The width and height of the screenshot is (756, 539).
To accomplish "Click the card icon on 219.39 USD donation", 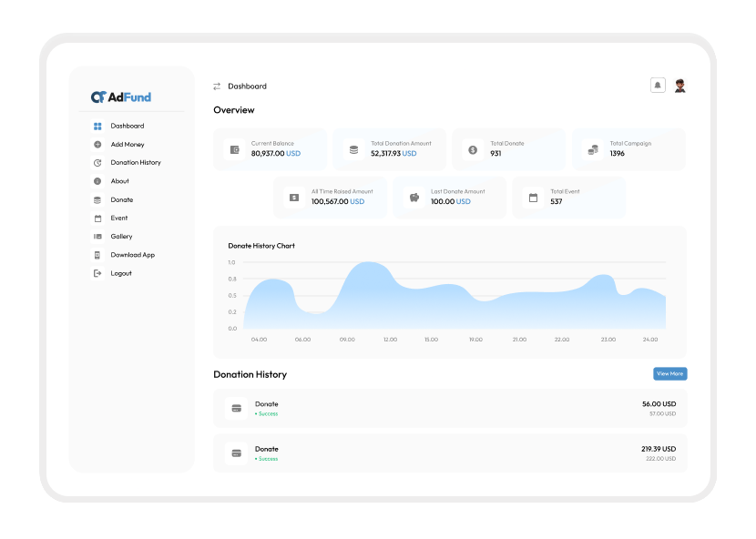I will click(237, 453).
